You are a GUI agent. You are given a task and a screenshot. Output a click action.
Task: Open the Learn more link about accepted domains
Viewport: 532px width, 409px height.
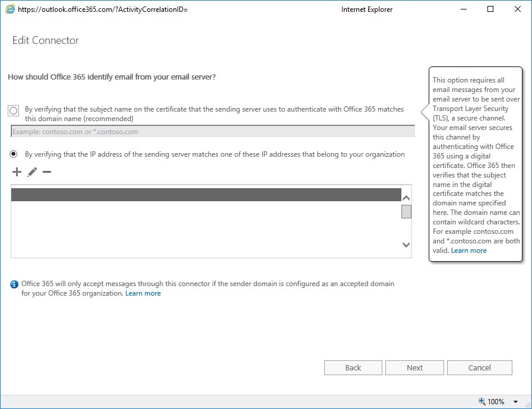142,293
